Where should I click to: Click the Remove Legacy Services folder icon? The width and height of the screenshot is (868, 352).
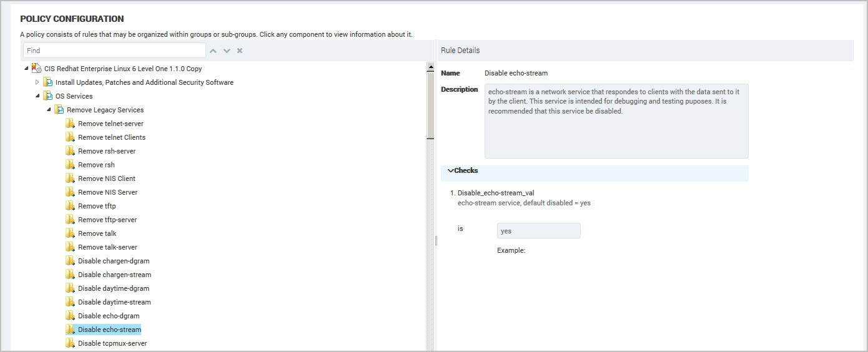(59, 110)
